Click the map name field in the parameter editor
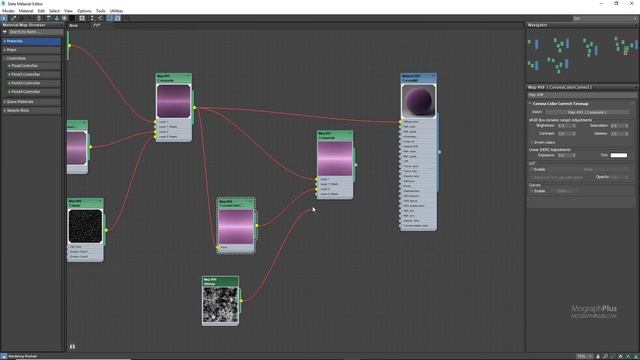 point(581,95)
